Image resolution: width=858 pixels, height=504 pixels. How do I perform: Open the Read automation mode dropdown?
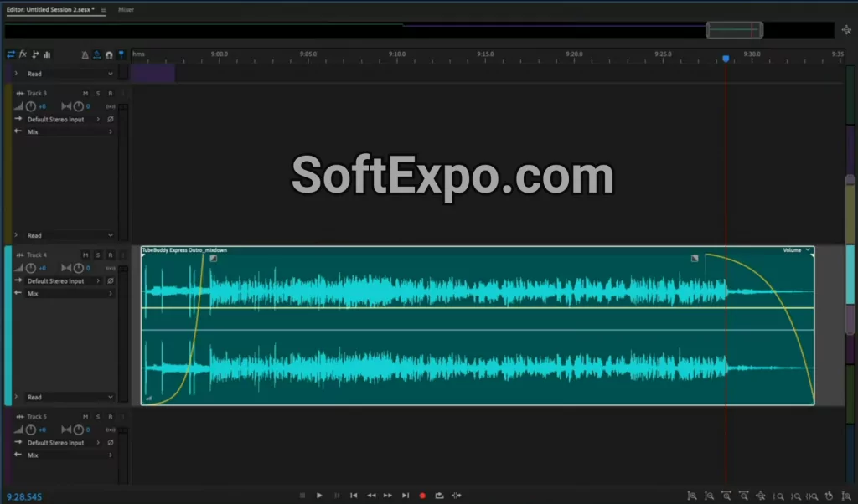[x=63, y=74]
